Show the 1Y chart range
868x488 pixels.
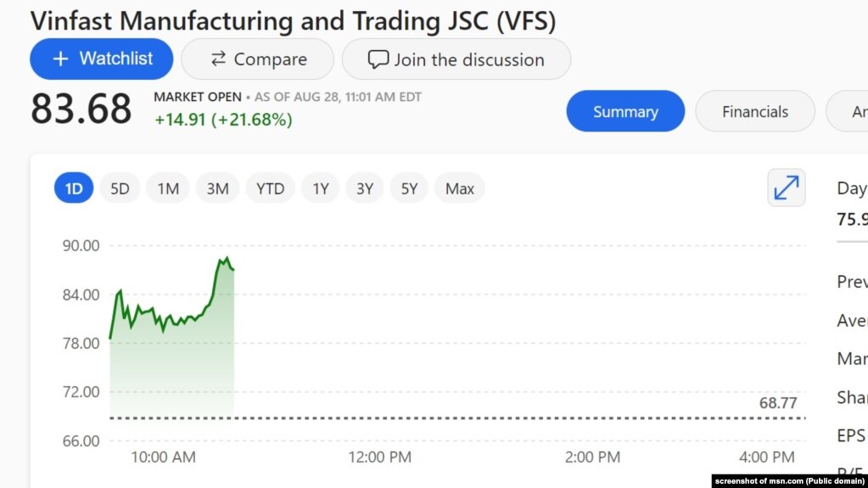point(320,188)
